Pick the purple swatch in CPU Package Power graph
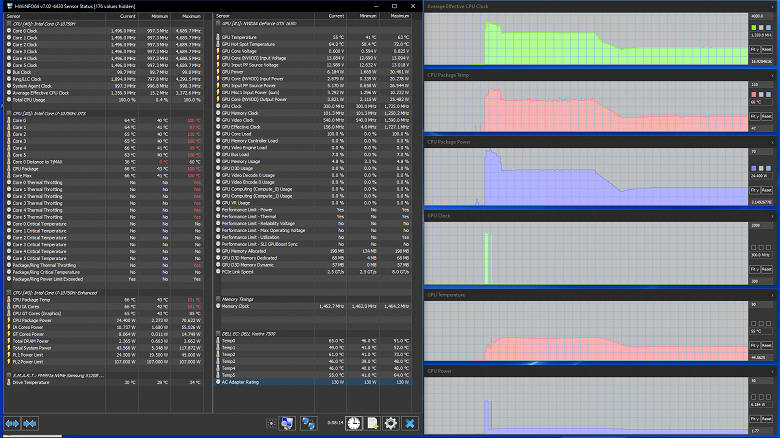This screenshot has width=780, height=438. [x=754, y=168]
